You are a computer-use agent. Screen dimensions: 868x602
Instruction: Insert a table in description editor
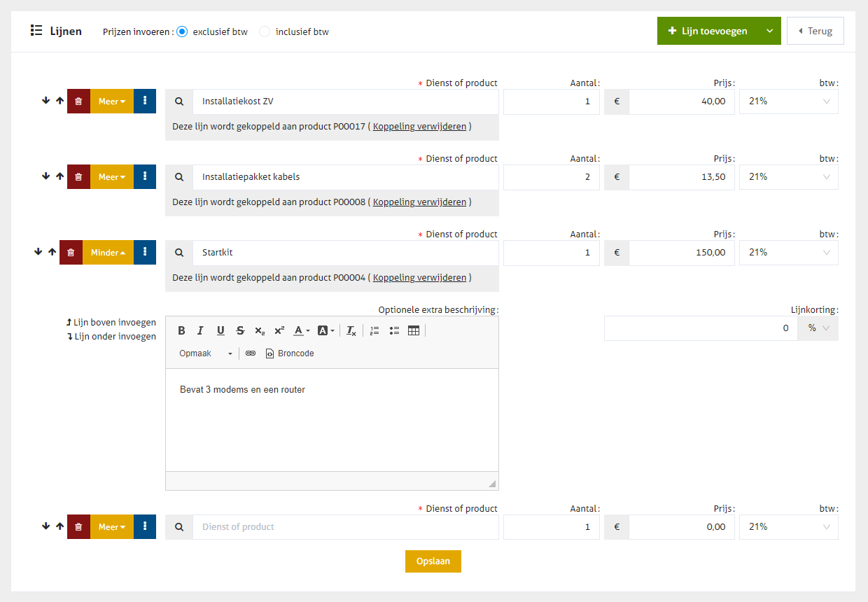(x=414, y=330)
